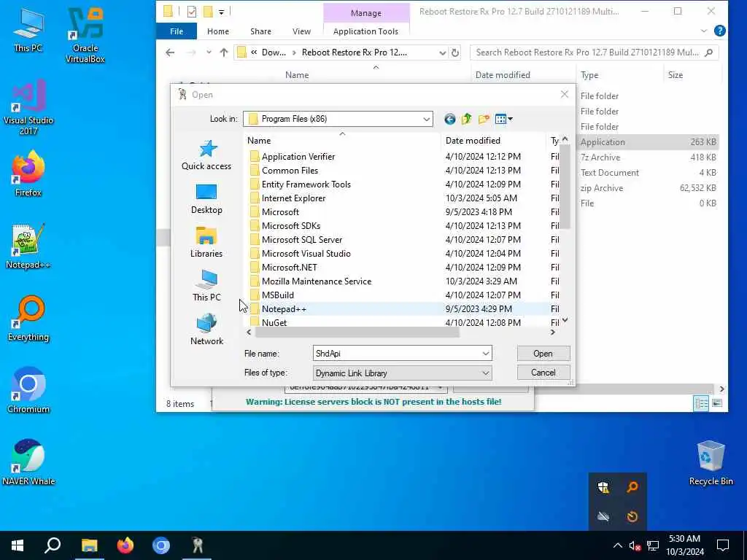Select This PC in places bar

[206, 286]
